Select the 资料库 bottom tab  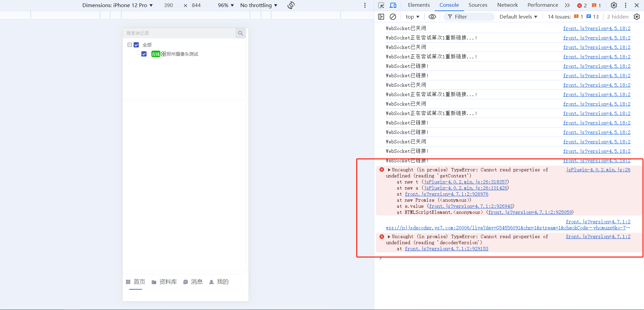[x=168, y=282]
